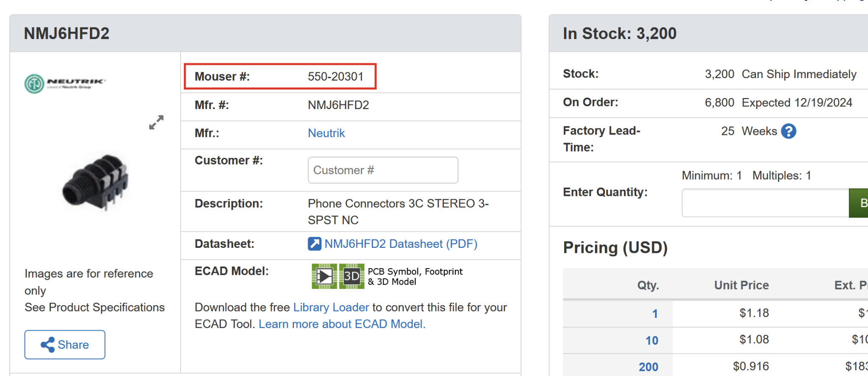868x376 pixels.
Task: Click the See Product Specifications text
Action: pyautogui.click(x=95, y=307)
